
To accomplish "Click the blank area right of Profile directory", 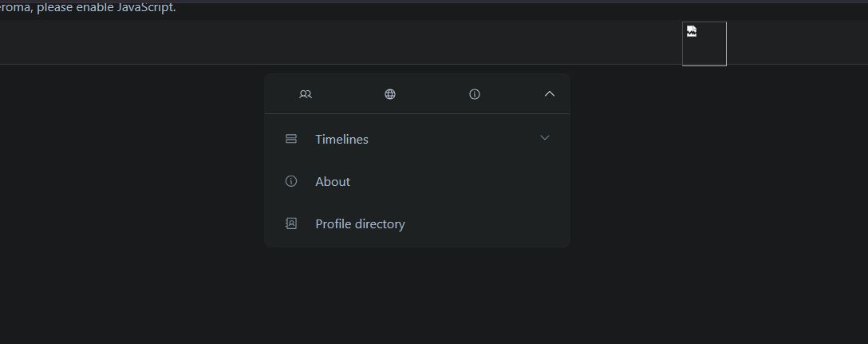I will (x=487, y=223).
